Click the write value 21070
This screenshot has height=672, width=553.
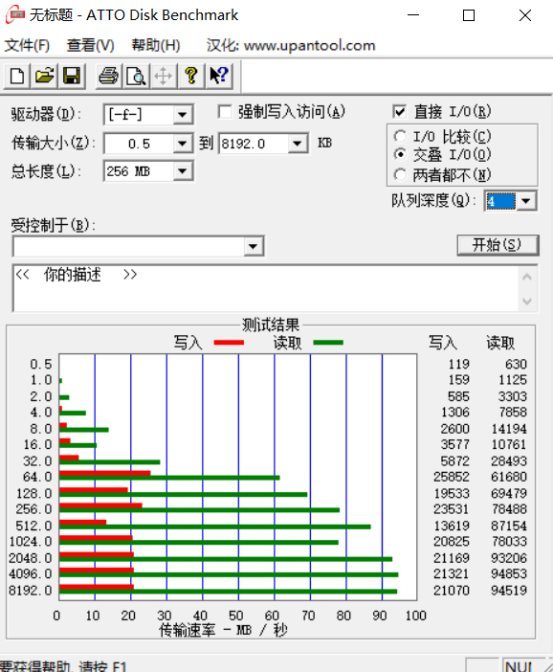tap(451, 590)
